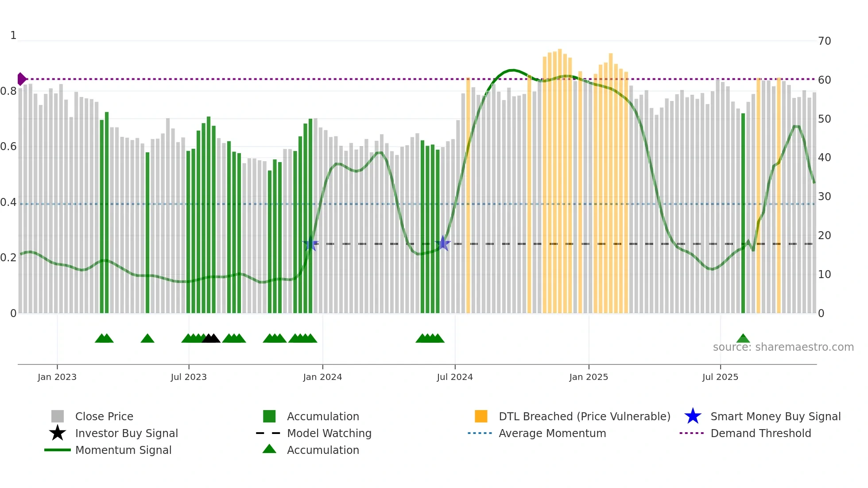Screen dimensions: 868x488
Task: Toggle the Model Watching legend label
Action: click(329, 433)
